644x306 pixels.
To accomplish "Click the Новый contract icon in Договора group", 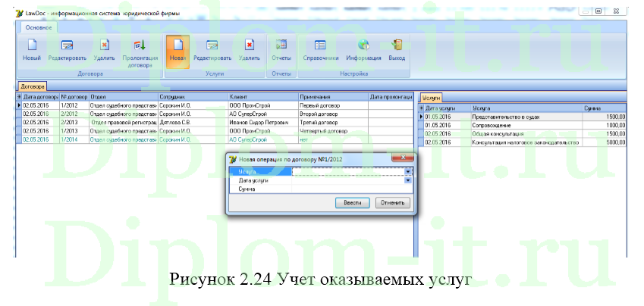I will [x=32, y=50].
